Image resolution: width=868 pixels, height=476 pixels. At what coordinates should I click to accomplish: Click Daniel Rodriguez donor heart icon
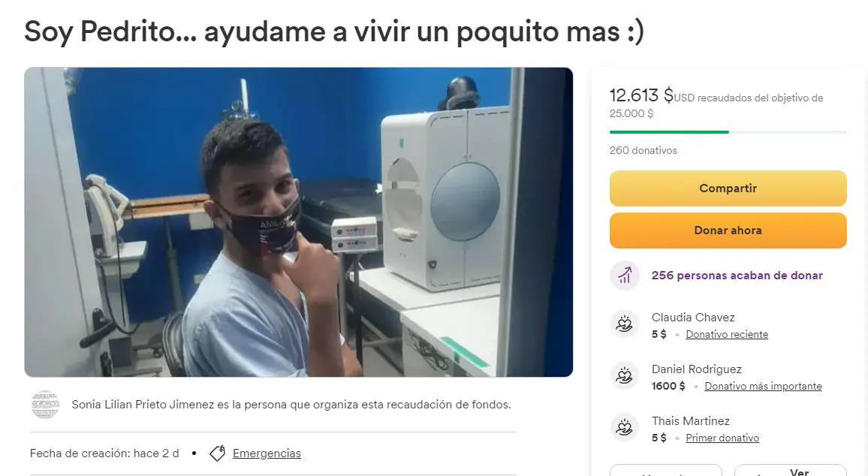point(625,376)
